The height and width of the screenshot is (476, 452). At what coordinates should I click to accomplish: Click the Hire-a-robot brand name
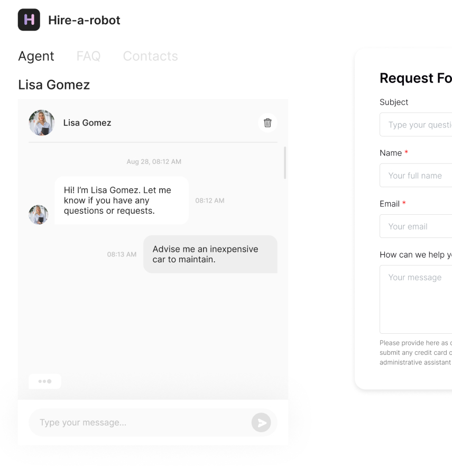pyautogui.click(x=84, y=20)
